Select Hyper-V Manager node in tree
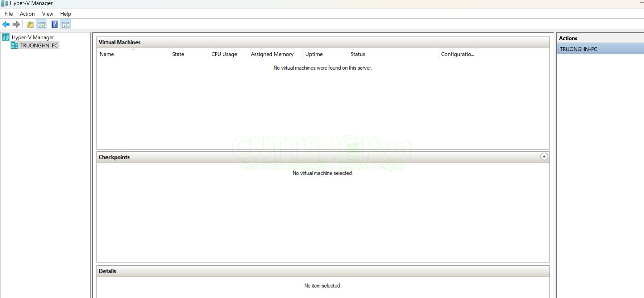This screenshot has height=298, width=644. point(33,37)
